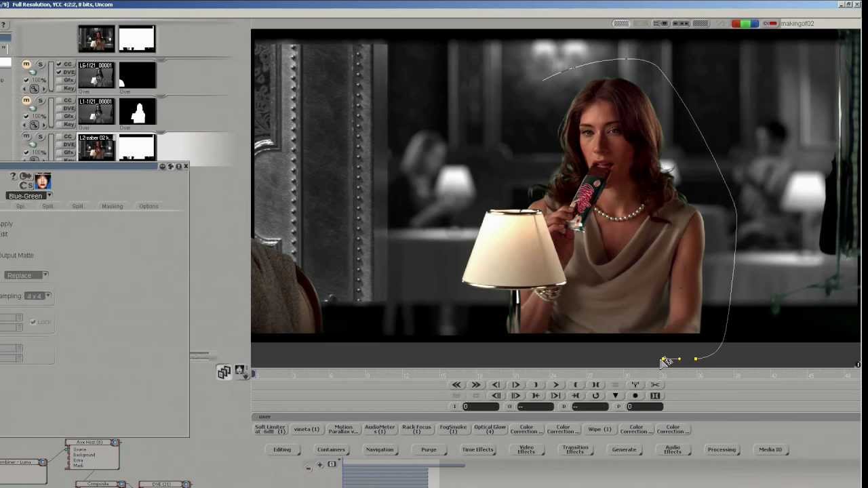868x488 pixels.
Task: Click the L2-zaber layer image thumbnail
Action: (x=96, y=147)
